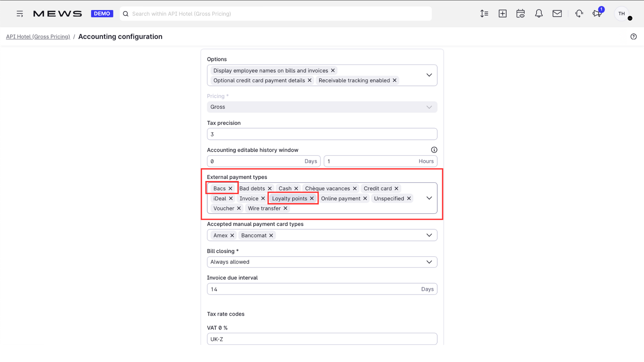The height and width of the screenshot is (362, 644).
Task: Click the 'External payment types' label
Action: coord(237,177)
